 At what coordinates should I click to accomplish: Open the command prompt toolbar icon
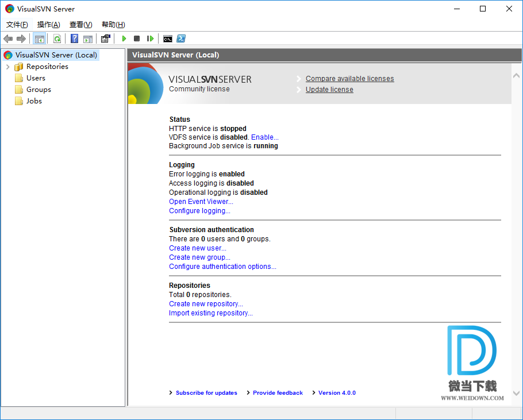(x=168, y=39)
